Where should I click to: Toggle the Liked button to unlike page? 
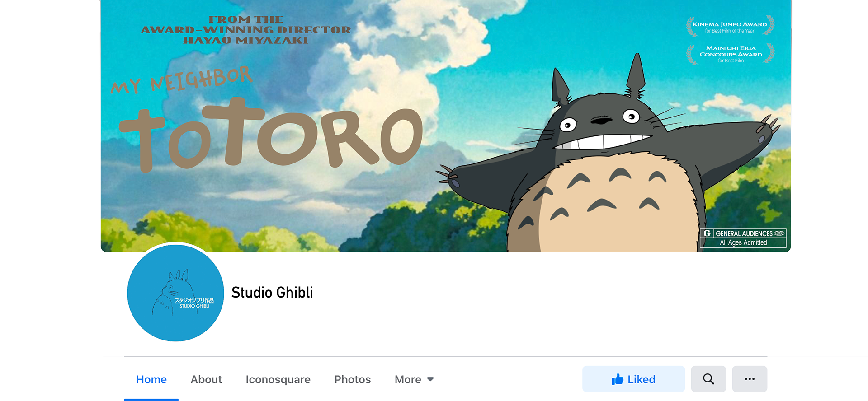(633, 379)
